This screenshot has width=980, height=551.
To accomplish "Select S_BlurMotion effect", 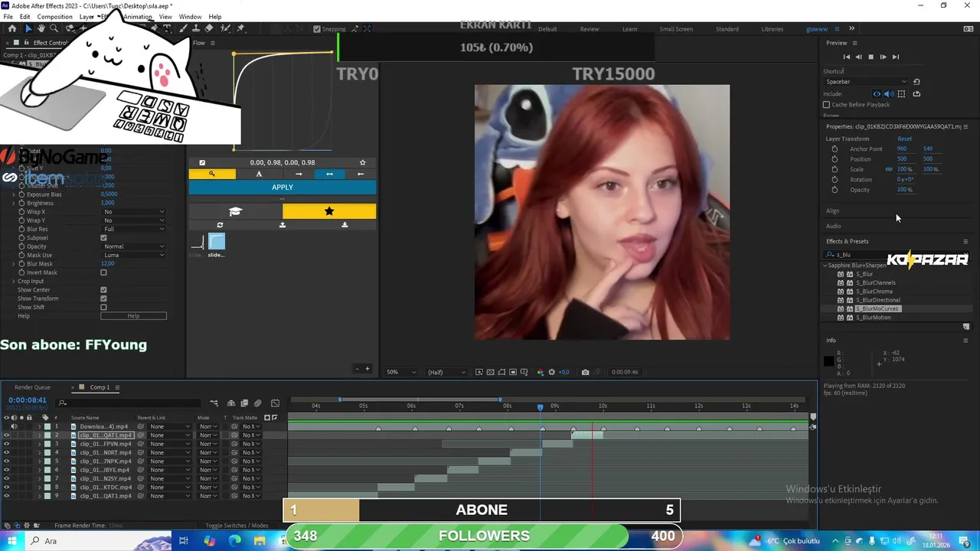I will (x=873, y=318).
